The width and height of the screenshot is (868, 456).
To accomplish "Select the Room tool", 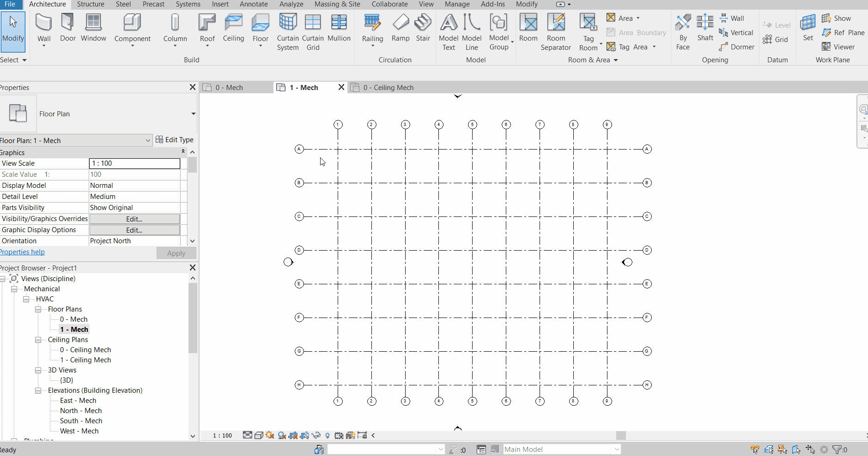I will (x=528, y=28).
